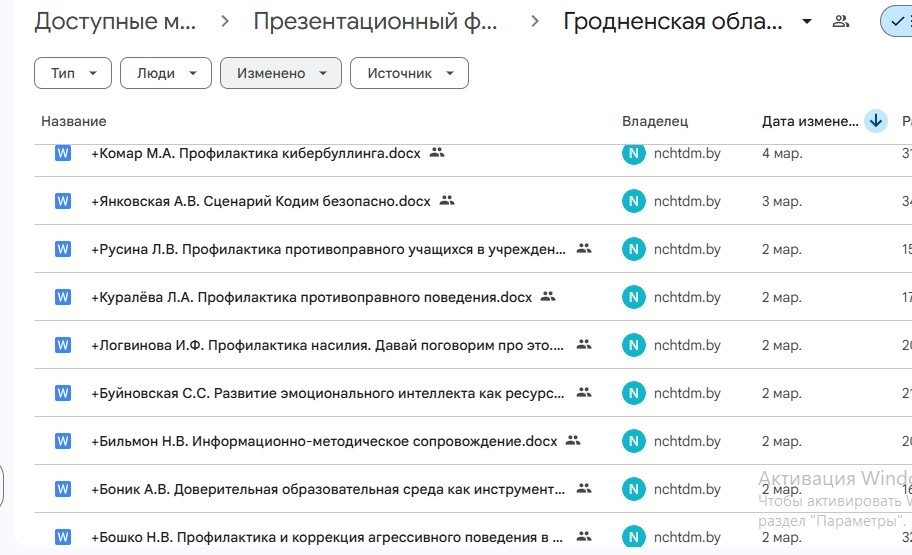The image size is (912, 555).
Task: Click shared-people icon next to Куралёва Л.А. file
Action: pos(547,297)
